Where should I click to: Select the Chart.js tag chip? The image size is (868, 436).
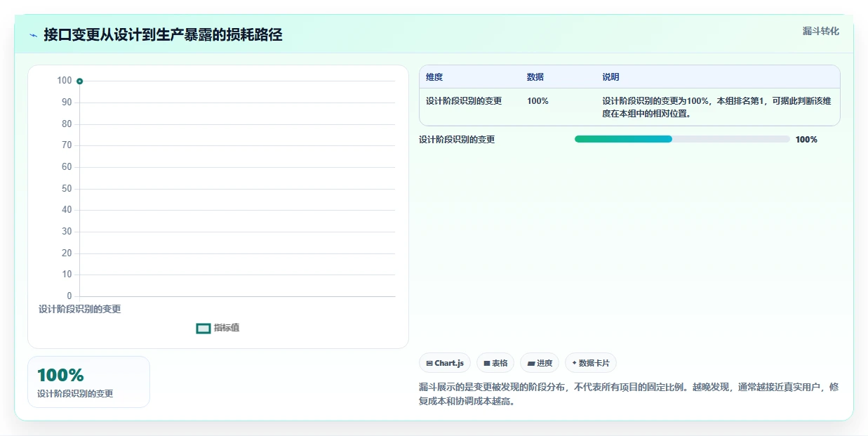point(445,363)
